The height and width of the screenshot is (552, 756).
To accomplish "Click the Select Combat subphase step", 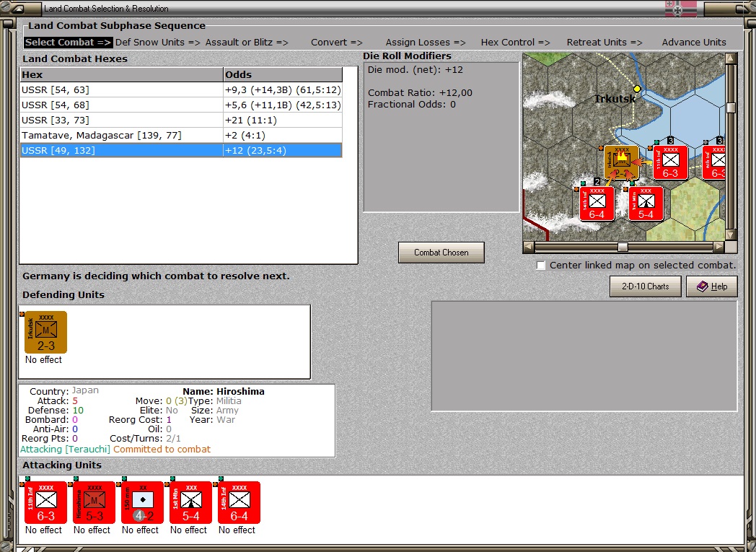I will pos(68,43).
